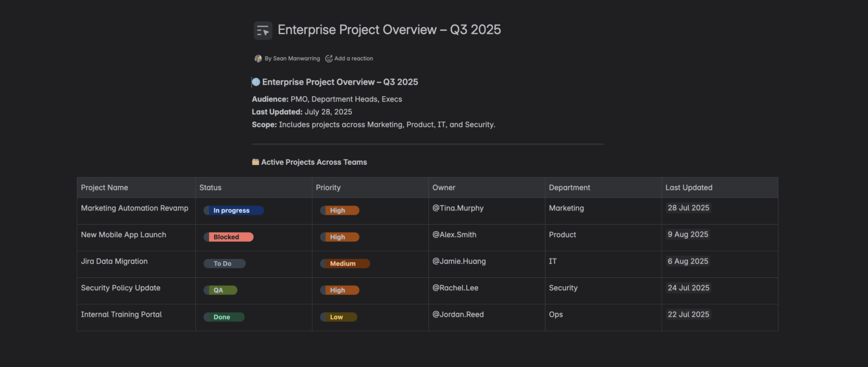Open the @Alex.Smith user mention
The width and height of the screenshot is (868, 367).
(x=454, y=234)
